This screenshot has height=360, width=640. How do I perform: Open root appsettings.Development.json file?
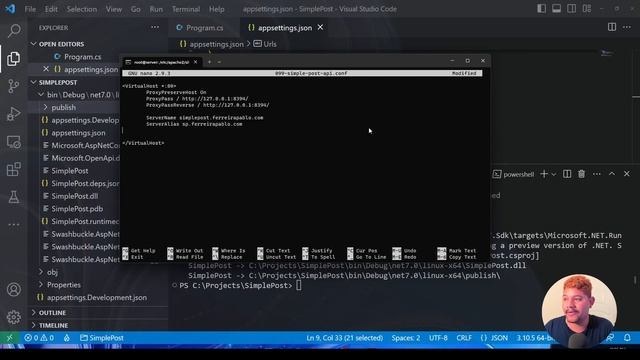tap(97, 298)
